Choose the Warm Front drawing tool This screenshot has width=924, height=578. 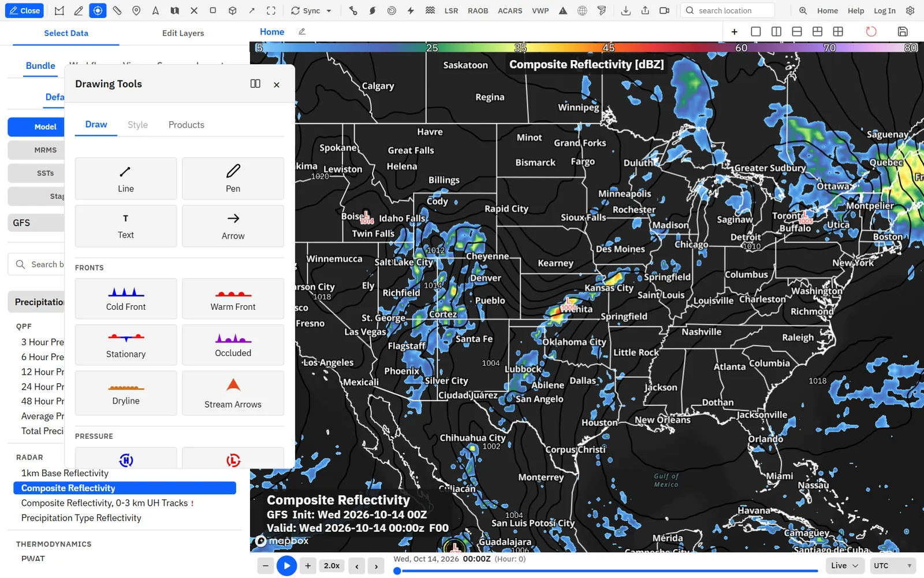(233, 298)
